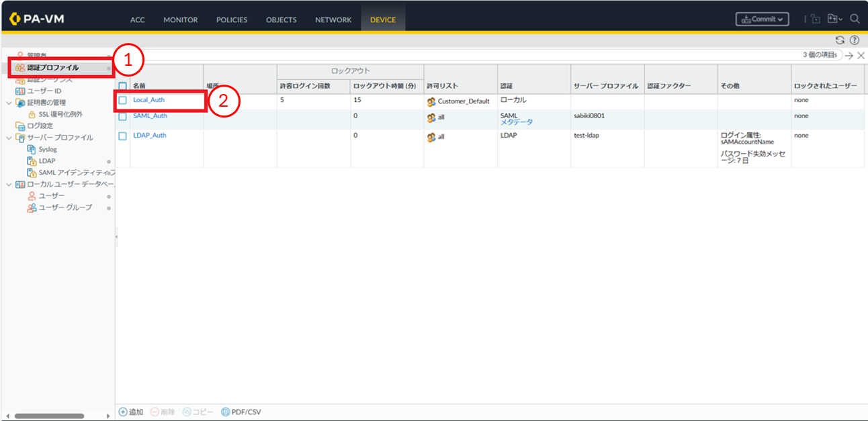Clear the filter with the X icon
868x421 pixels.
(x=861, y=56)
